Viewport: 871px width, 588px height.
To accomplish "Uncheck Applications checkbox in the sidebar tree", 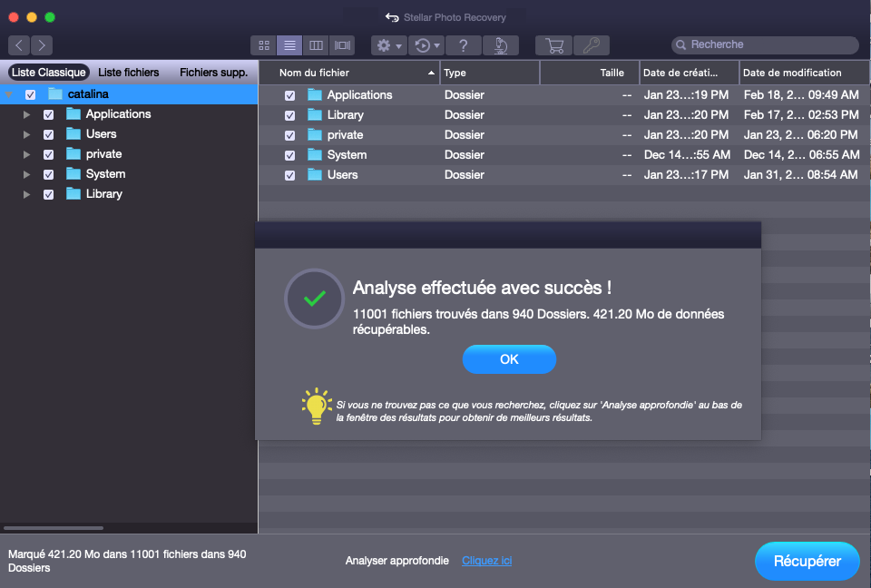I will (48, 114).
